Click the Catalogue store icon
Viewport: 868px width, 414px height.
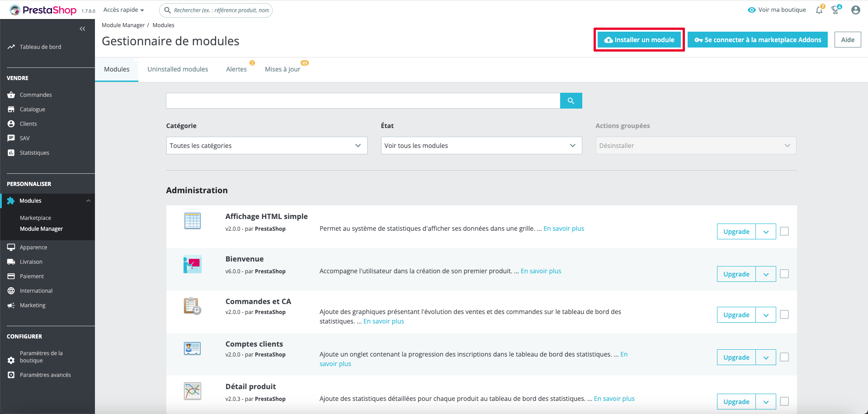point(11,109)
